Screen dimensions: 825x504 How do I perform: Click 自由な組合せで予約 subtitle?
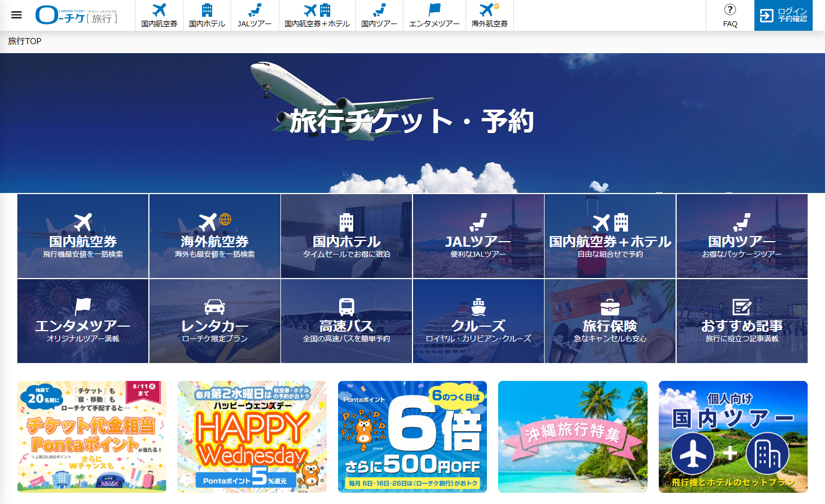(x=610, y=255)
